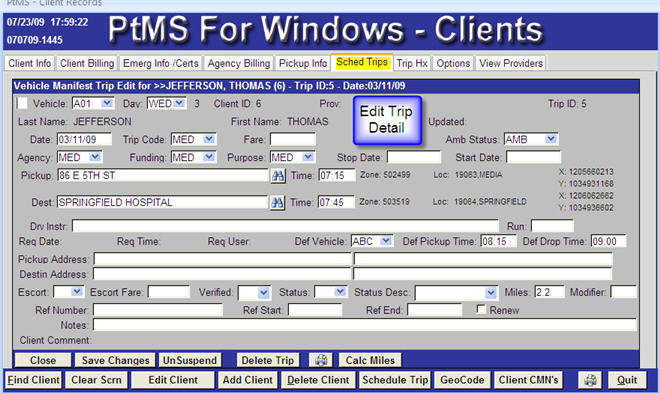This screenshot has height=393, width=660.
Task: Open the Options tab
Action: (x=453, y=63)
